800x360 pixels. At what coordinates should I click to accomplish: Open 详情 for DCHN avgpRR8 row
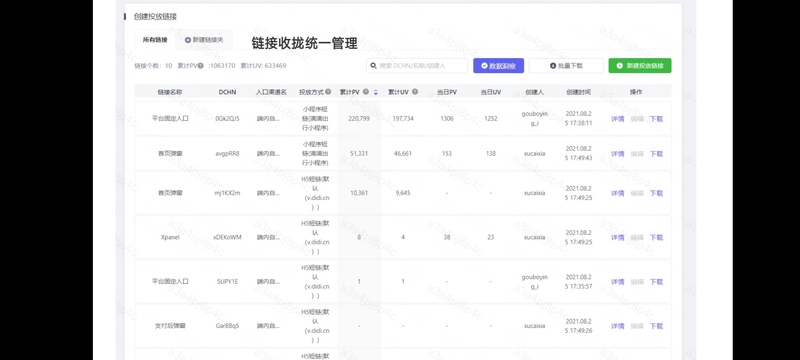pyautogui.click(x=617, y=153)
